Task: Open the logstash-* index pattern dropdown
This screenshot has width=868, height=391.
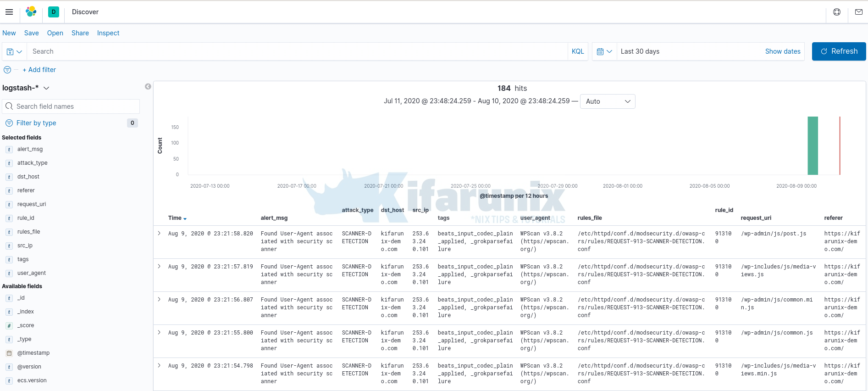Action: (x=26, y=88)
